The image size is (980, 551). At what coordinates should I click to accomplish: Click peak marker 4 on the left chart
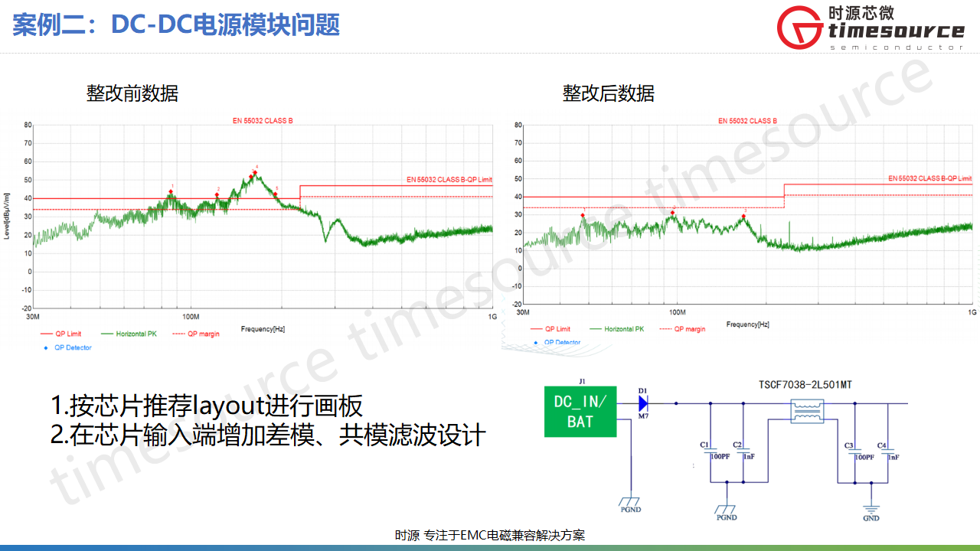(x=255, y=172)
